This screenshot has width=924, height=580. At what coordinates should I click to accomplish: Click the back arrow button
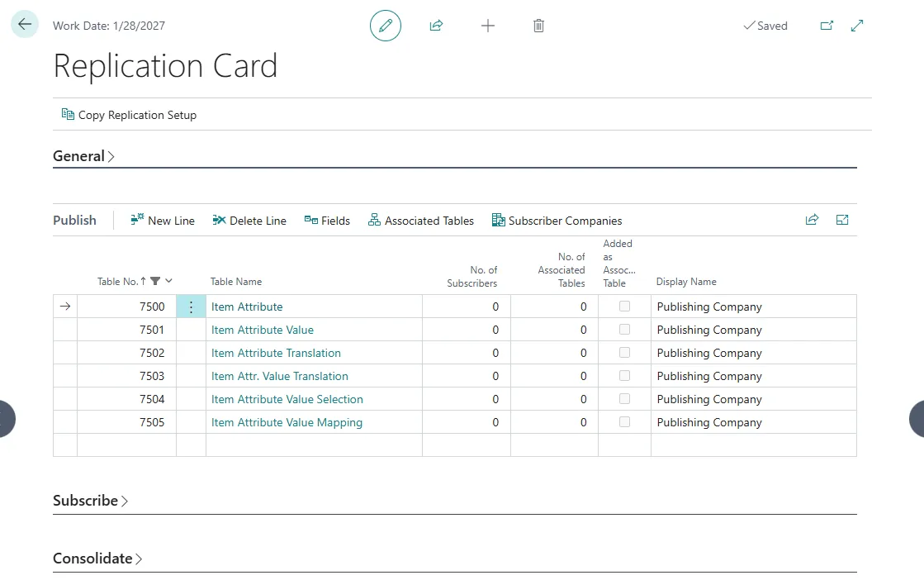coord(25,25)
